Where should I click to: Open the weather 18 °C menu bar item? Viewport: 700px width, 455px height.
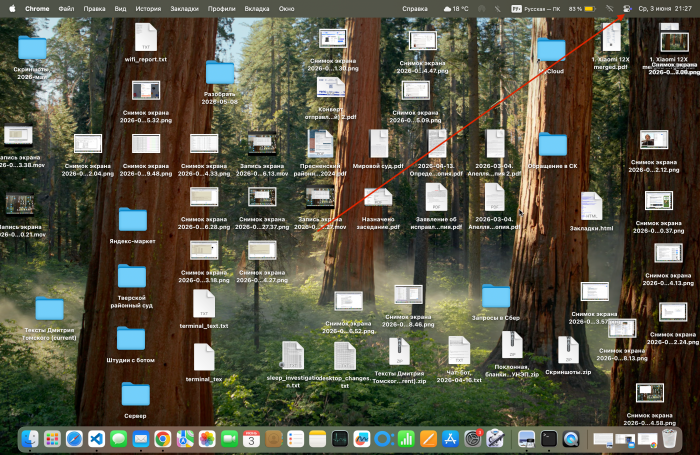click(x=456, y=8)
